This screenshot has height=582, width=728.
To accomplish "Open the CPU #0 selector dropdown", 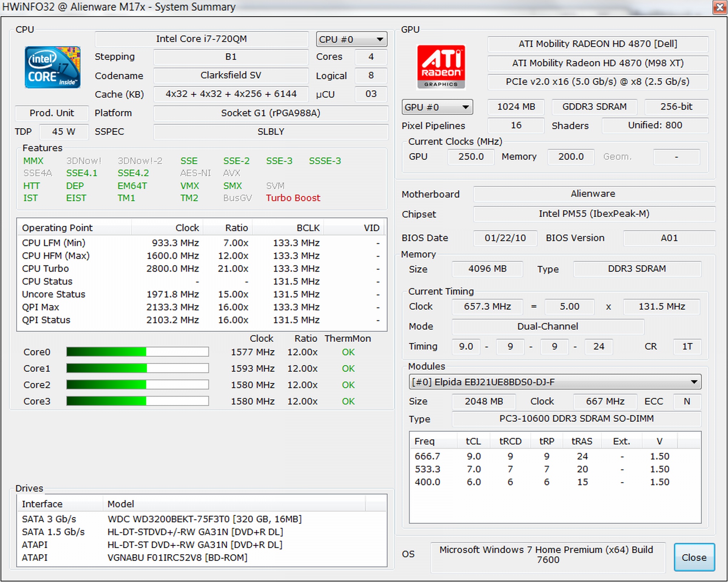I will 351,39.
